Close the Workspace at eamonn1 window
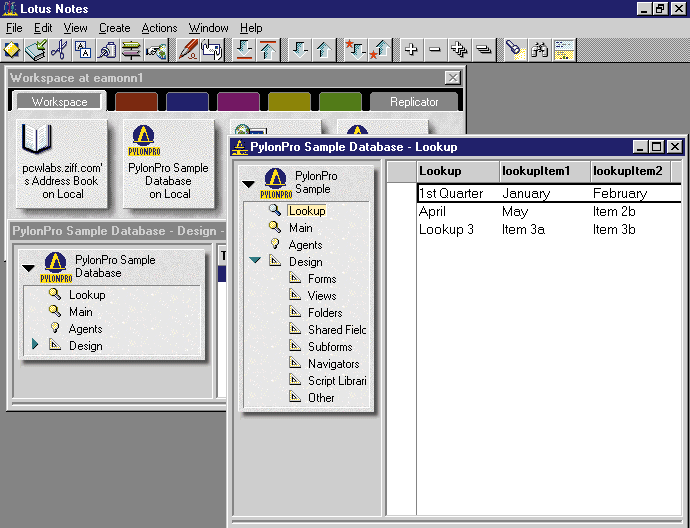Viewport: 690px width, 528px height. [452, 78]
